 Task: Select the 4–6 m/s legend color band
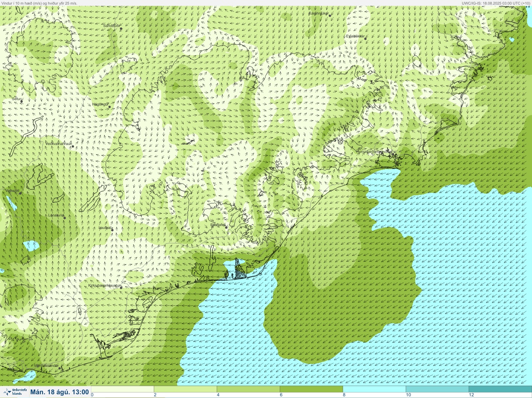click(x=249, y=389)
